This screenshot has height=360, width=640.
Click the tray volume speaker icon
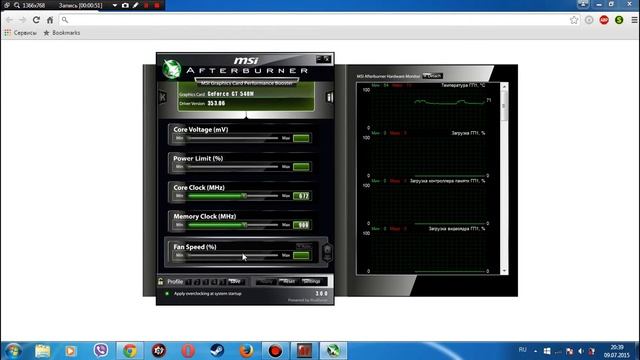click(x=581, y=351)
